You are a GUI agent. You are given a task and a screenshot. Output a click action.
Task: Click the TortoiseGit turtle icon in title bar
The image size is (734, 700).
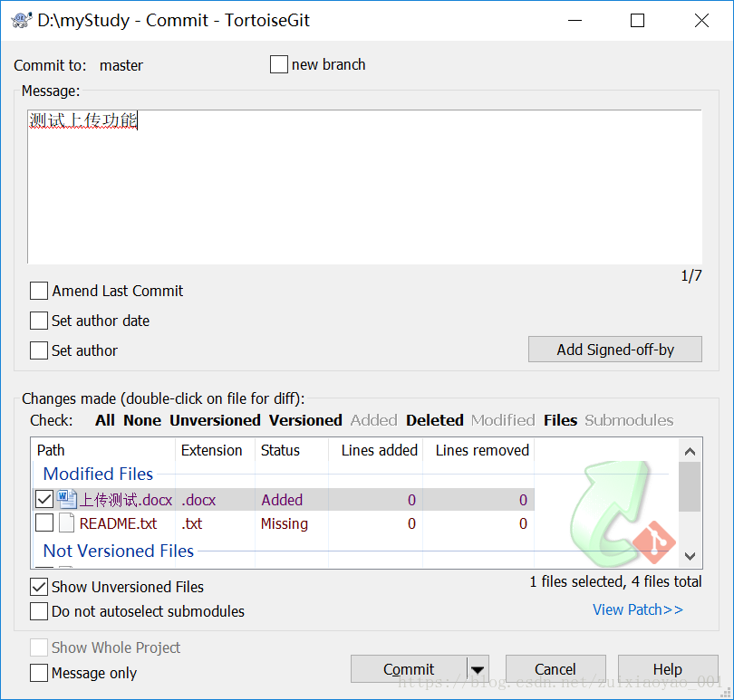click(x=21, y=21)
